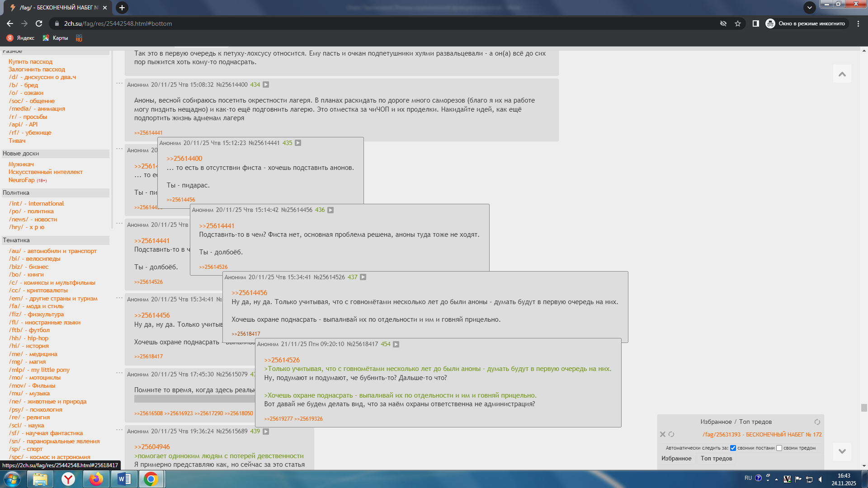Screen dimensions: 868x488
Task: Click options icon beside post №25618417
Action: (x=396, y=344)
